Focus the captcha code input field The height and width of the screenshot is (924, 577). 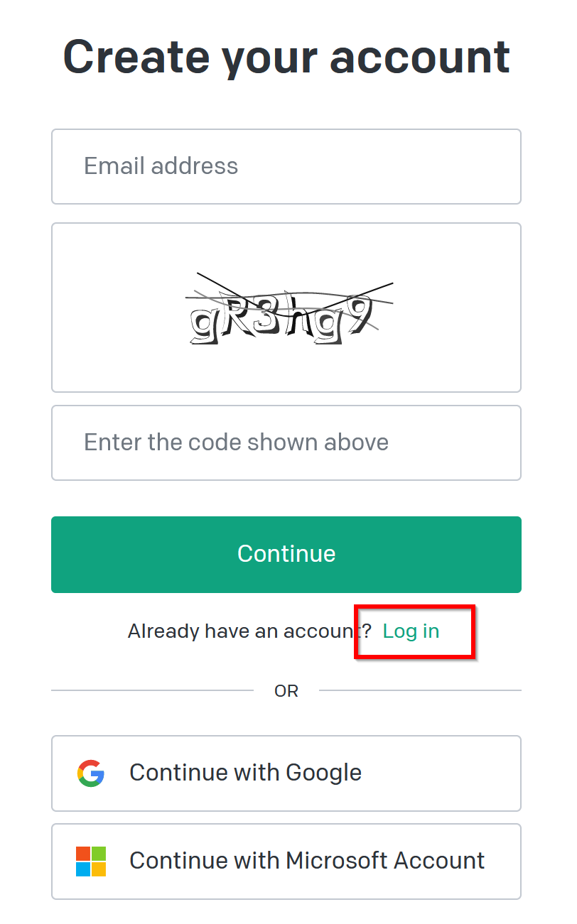pos(286,442)
